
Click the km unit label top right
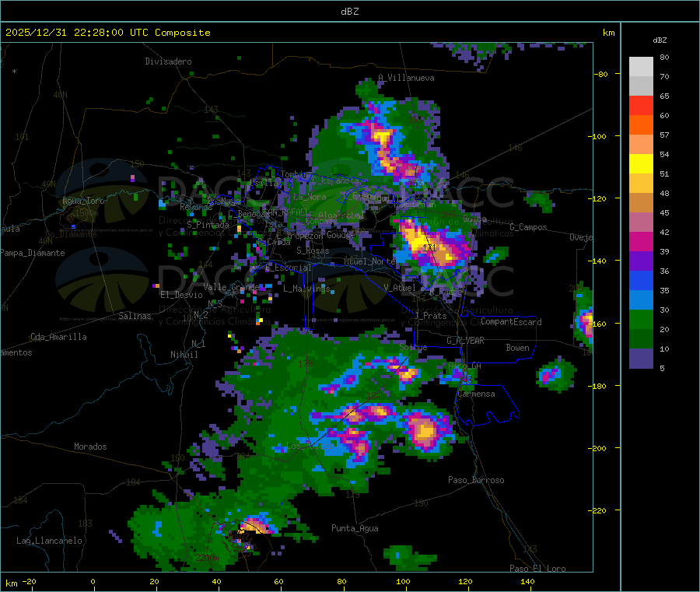pyautogui.click(x=608, y=33)
